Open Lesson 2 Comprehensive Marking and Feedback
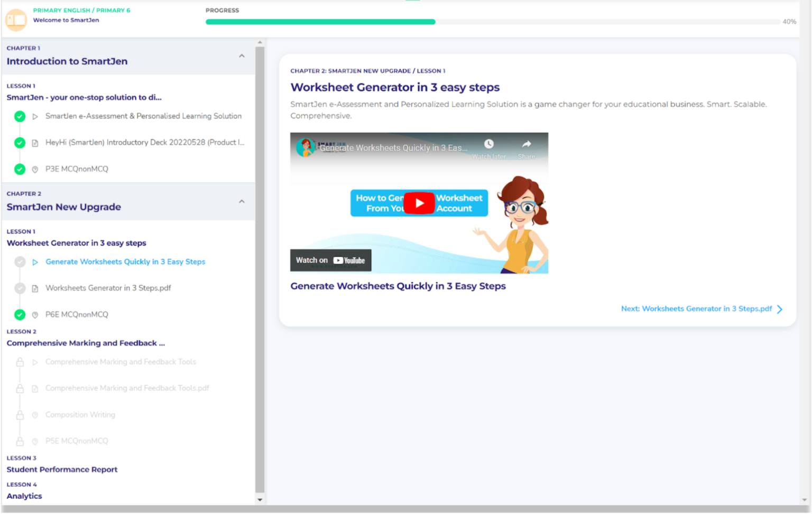Screen dimensions: 812x514 [86, 343]
